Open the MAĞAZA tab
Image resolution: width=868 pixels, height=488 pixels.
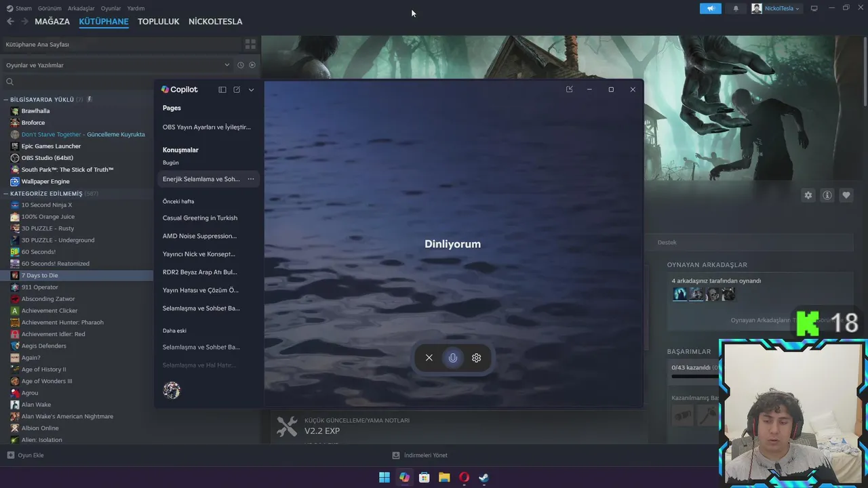tap(52, 22)
